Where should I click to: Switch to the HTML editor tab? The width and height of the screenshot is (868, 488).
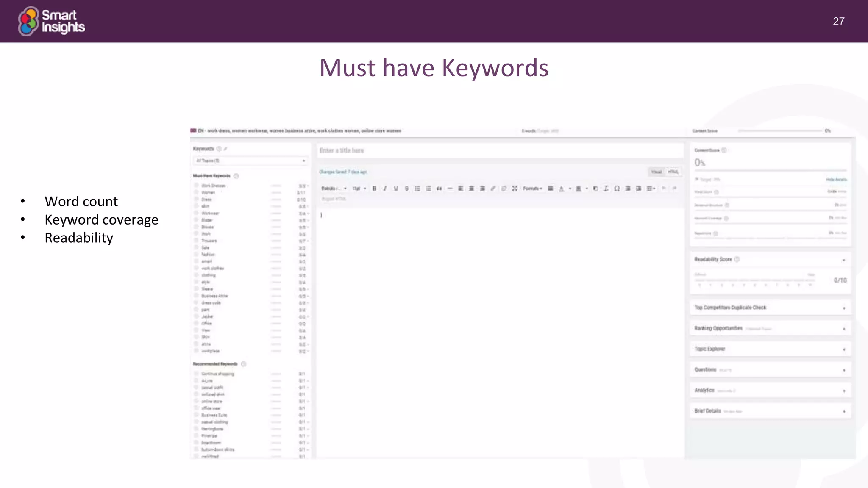(x=673, y=172)
